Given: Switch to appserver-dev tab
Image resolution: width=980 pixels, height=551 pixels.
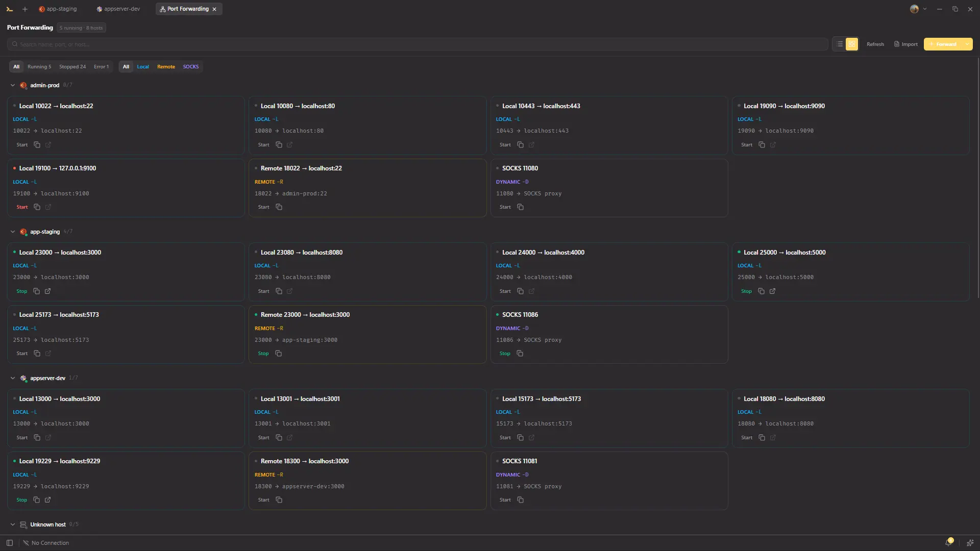Looking at the screenshot, I should (x=118, y=9).
